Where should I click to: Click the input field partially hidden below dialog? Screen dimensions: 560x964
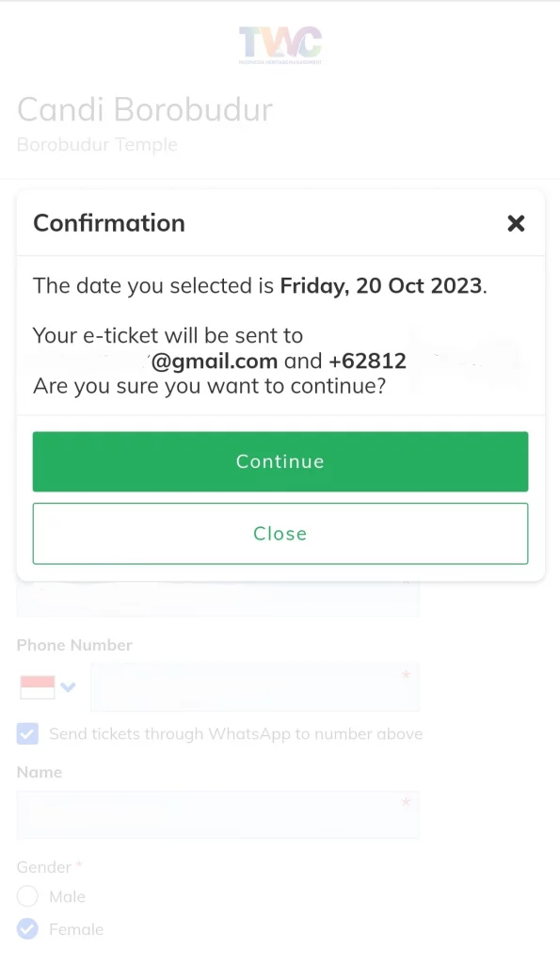click(218, 598)
